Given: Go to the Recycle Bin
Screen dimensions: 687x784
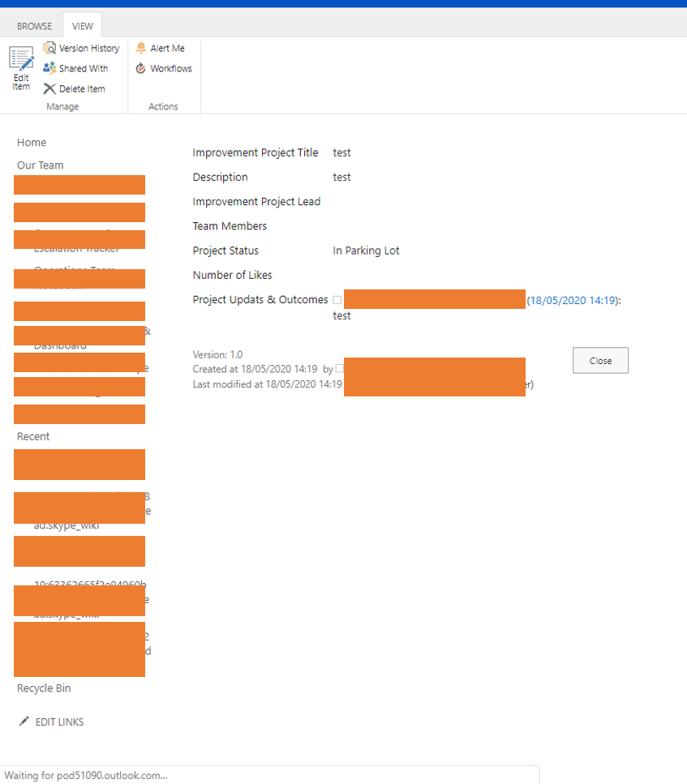Looking at the screenshot, I should pos(43,688).
